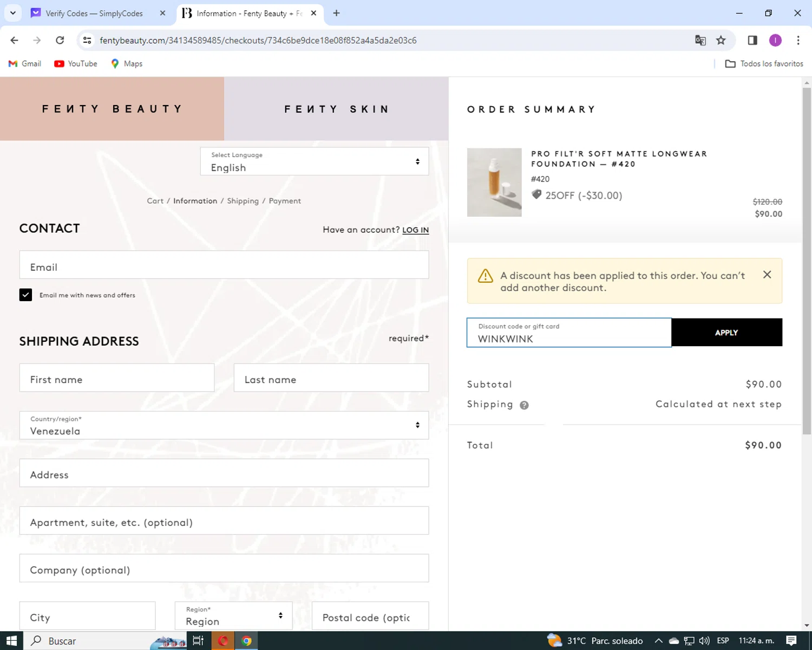Screen dimensions: 812x650
Task: Switch to the Verify Codes SimplyCodes tab
Action: coord(94,13)
